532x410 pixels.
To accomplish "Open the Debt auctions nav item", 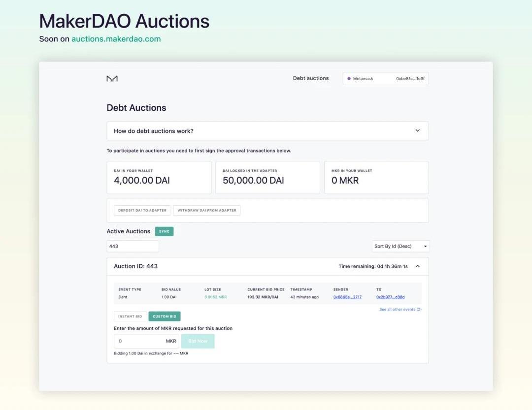I will point(311,78).
